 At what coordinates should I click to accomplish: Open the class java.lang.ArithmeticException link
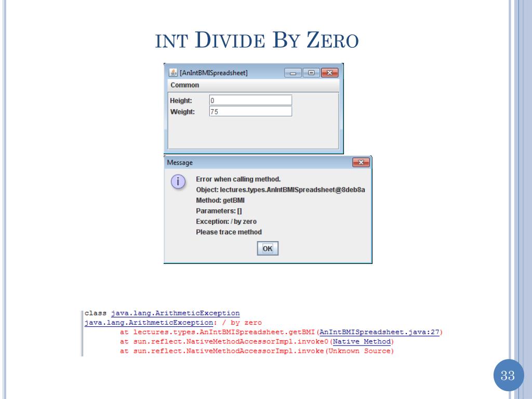175,313
